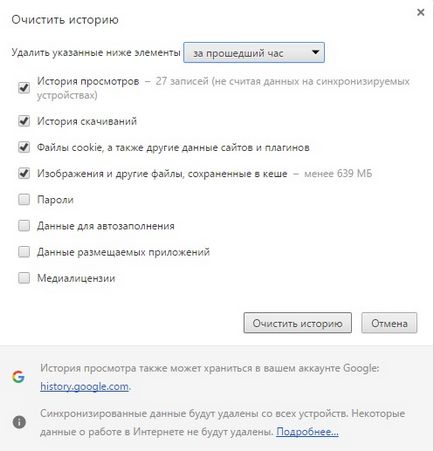Image resolution: width=434 pixels, height=451 pixels.
Task: Uncheck cached images checkbox
Action: coord(24,173)
